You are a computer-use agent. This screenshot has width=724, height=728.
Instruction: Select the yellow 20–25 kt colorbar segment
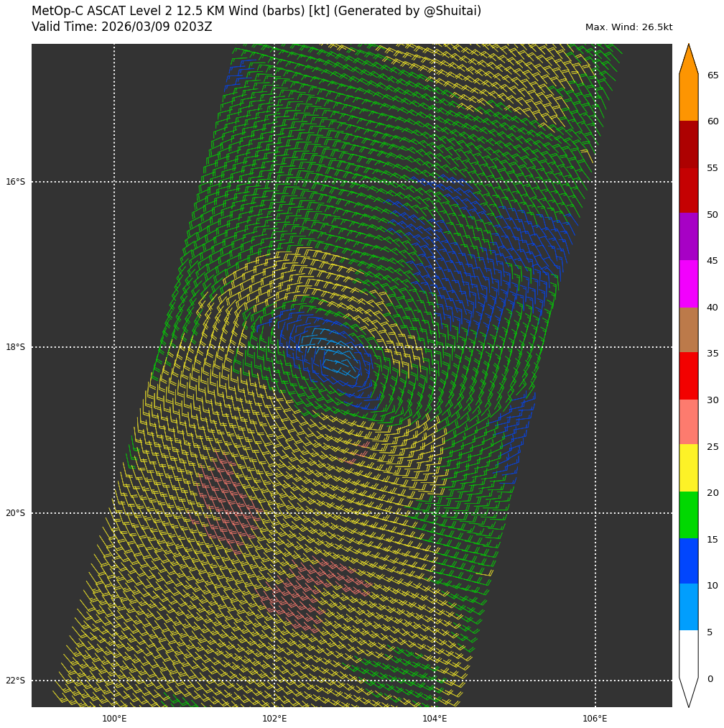click(688, 467)
